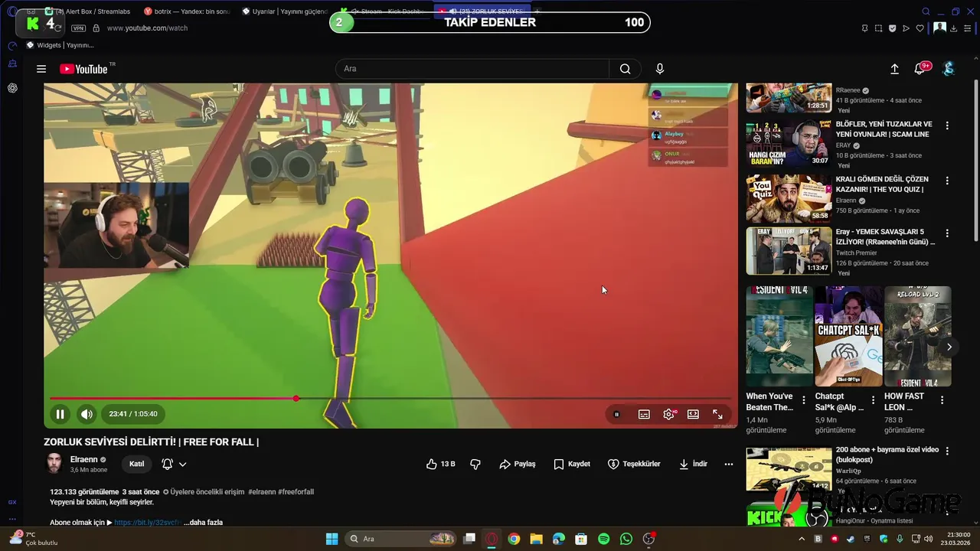
Task: Click the Windows taskbar search box
Action: [400, 539]
